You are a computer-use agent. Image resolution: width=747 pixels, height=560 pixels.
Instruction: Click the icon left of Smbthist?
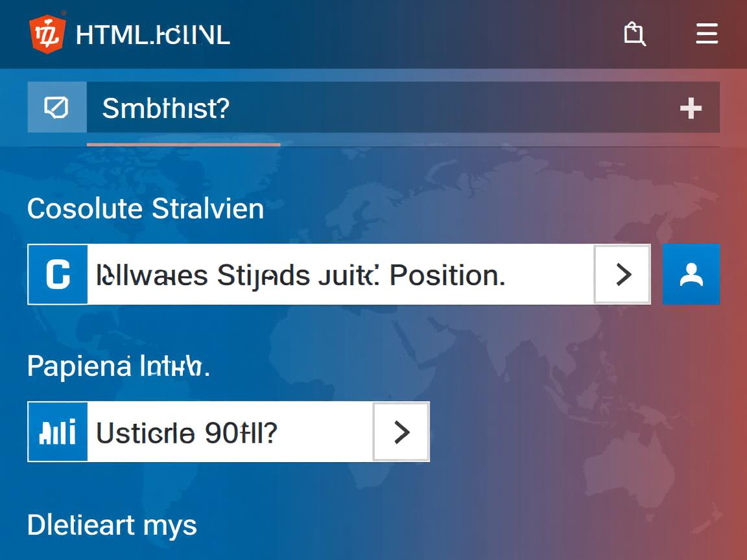click(x=57, y=108)
